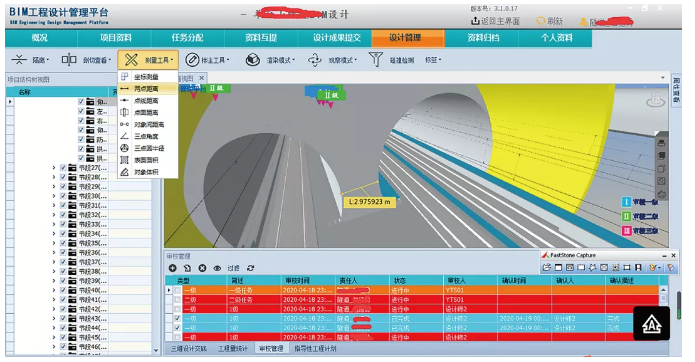Click the black A arrow overlay icon
The image size is (695, 362).
click(652, 324)
